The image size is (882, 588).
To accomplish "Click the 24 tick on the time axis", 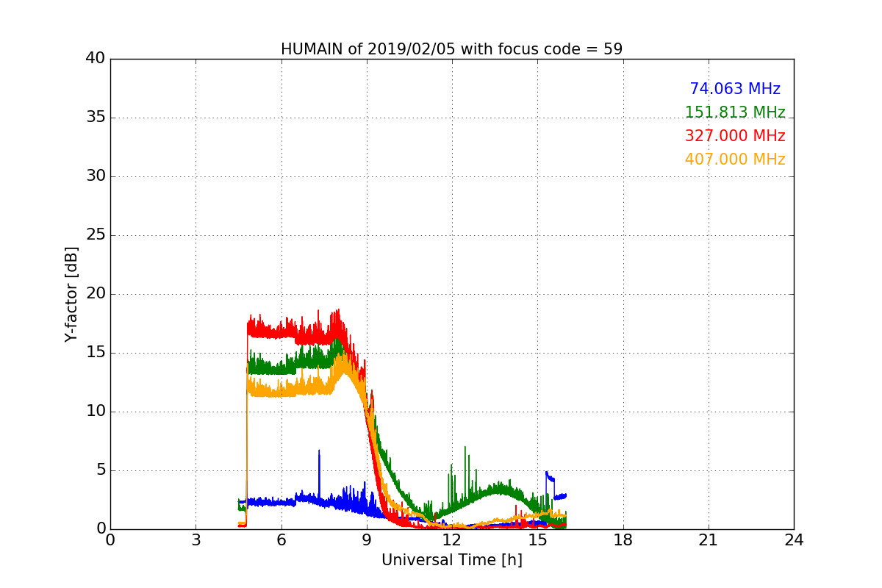I will pos(794,540).
